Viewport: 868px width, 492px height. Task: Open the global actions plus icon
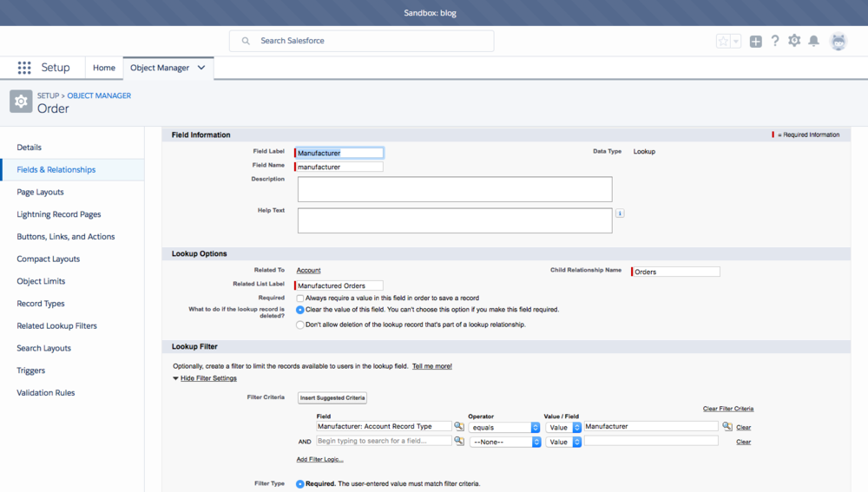[756, 41]
